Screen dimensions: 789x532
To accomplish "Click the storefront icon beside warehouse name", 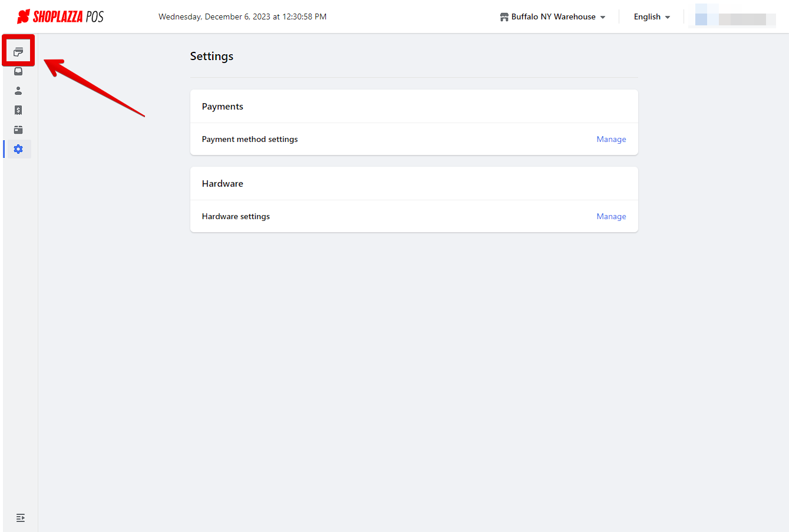I will tap(504, 17).
